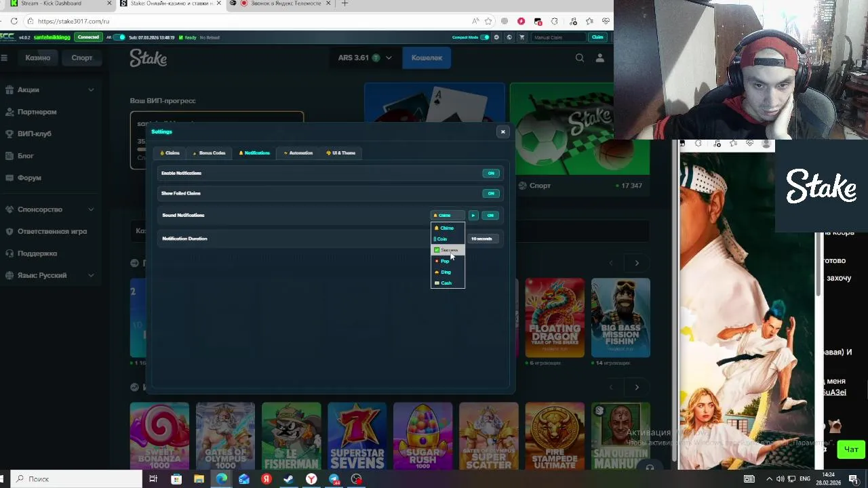Image resolution: width=868 pixels, height=488 pixels.
Task: Click the Connected status button
Action: pyautogui.click(x=88, y=37)
